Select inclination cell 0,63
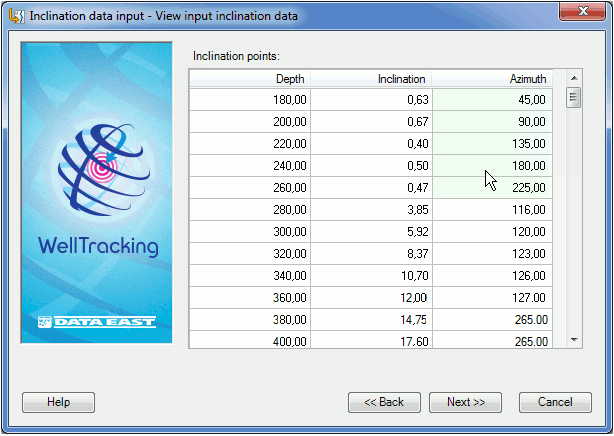The width and height of the screenshot is (614, 436). pyautogui.click(x=371, y=100)
